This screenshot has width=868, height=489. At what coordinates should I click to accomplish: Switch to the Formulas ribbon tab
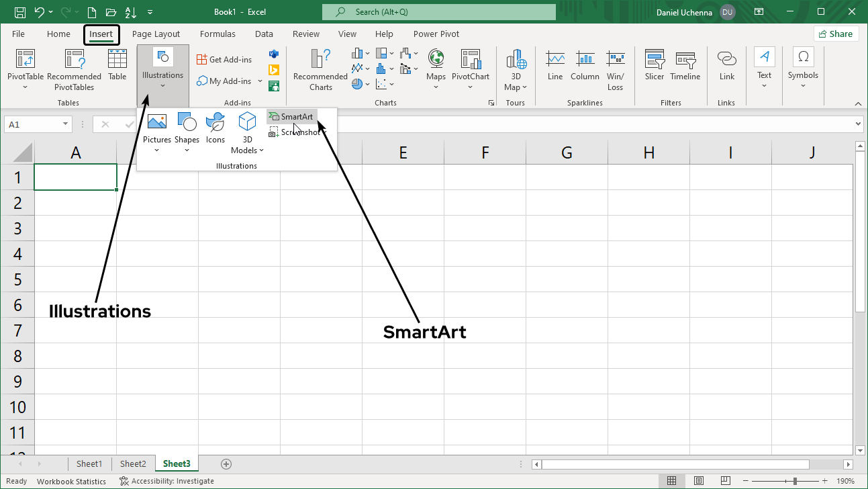(x=218, y=34)
